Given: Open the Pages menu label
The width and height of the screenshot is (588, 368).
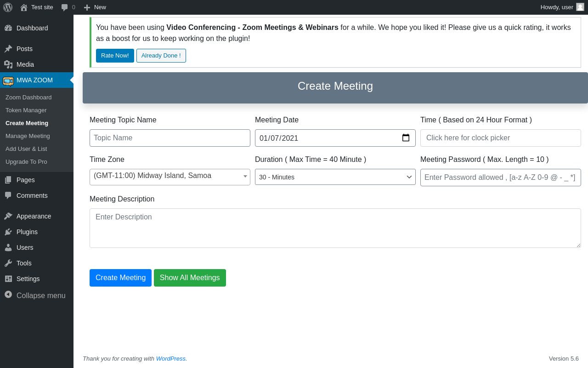Looking at the screenshot, I should pos(26,180).
